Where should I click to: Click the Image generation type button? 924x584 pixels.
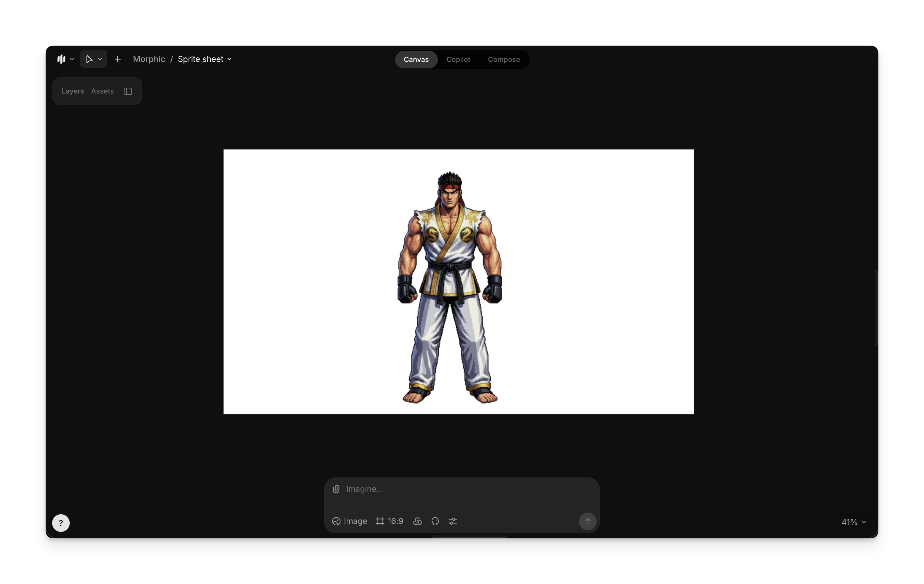pyautogui.click(x=350, y=521)
